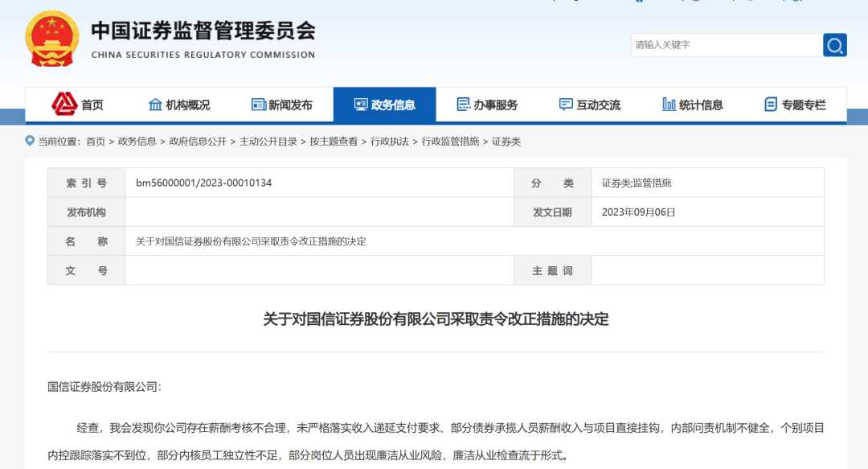Click the chat bubble icon beside 互动交流

[566, 105]
